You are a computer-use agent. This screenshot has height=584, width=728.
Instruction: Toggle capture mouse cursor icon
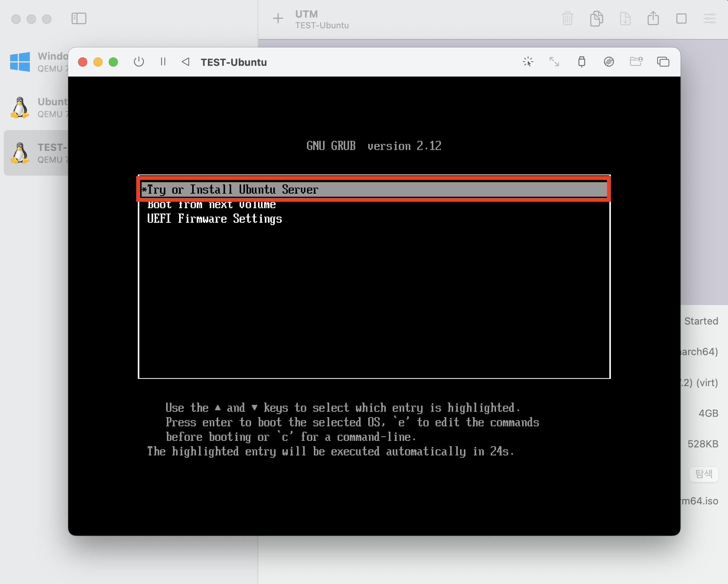point(528,62)
